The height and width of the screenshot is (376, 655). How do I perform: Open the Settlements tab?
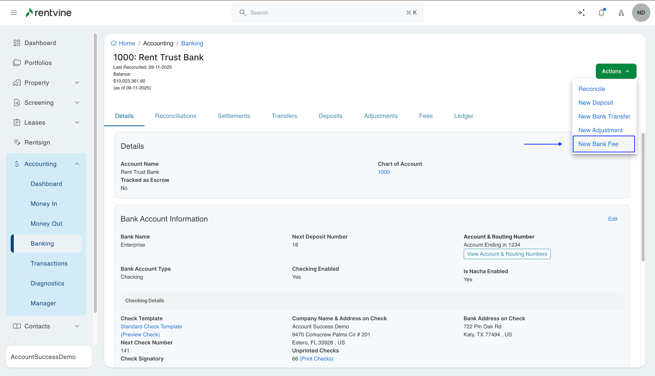[234, 116]
